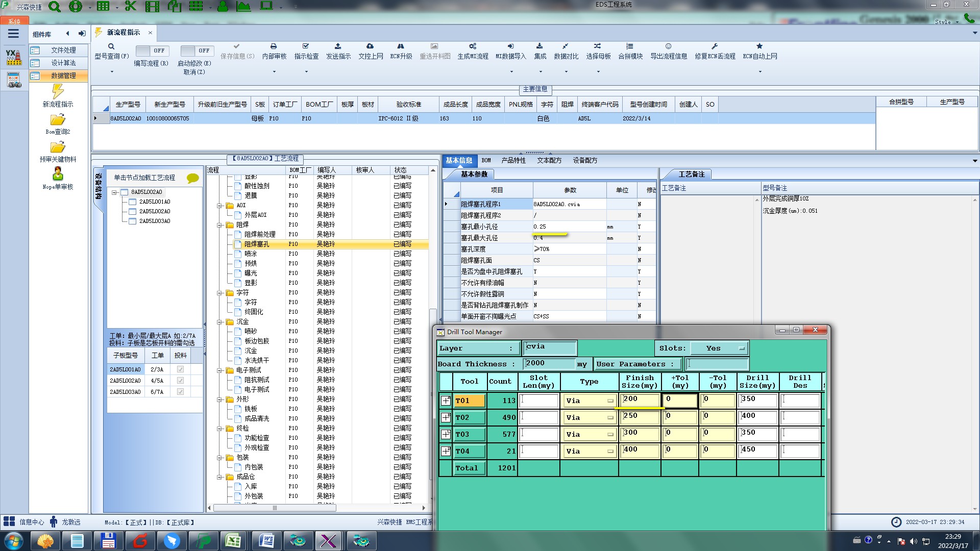Click the 发送指示 toolbar icon

[x=338, y=46]
